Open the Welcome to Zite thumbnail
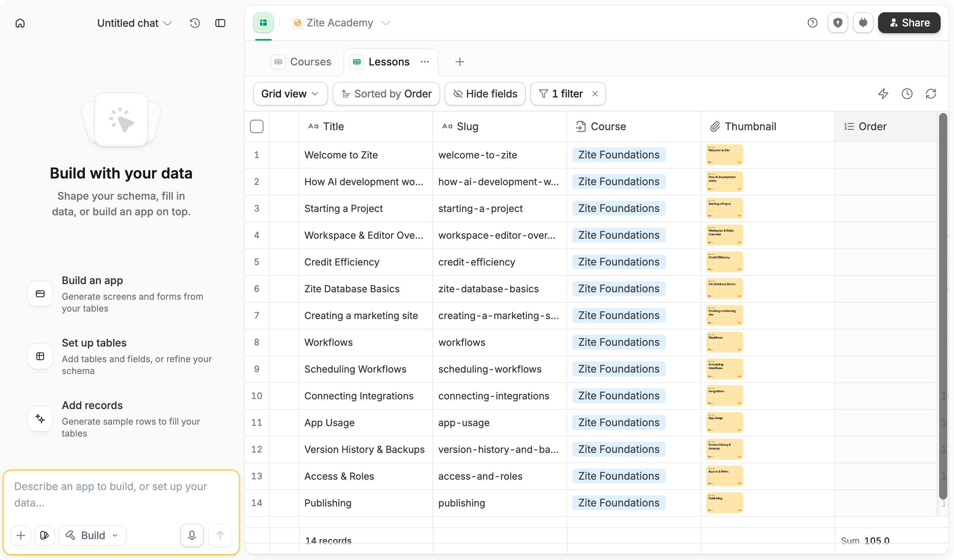The image size is (954, 560). [x=724, y=155]
